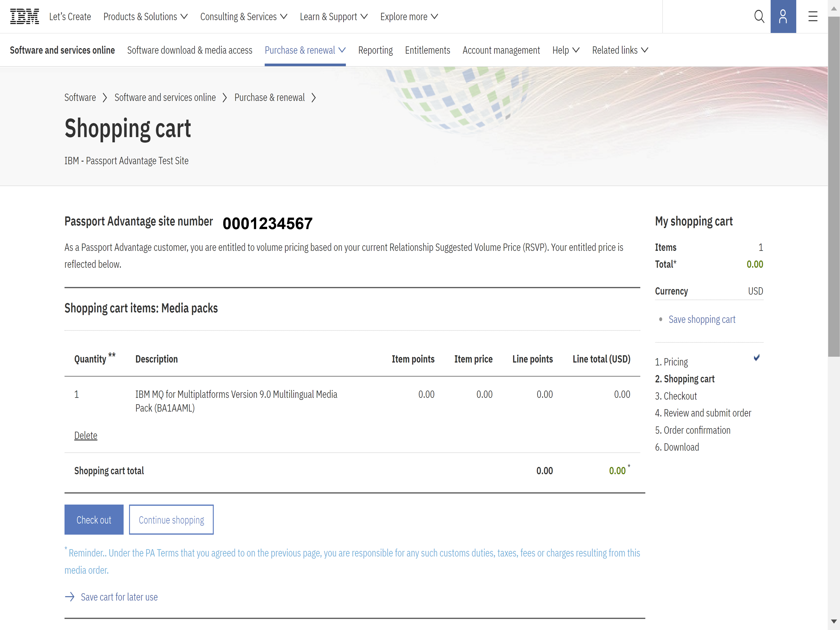Select step 4. Review and submit order
Viewport: 840px width, 630px height.
tap(703, 413)
